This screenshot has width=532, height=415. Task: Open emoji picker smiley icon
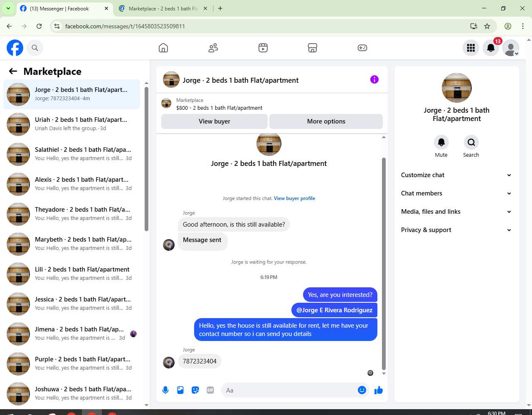(x=362, y=390)
